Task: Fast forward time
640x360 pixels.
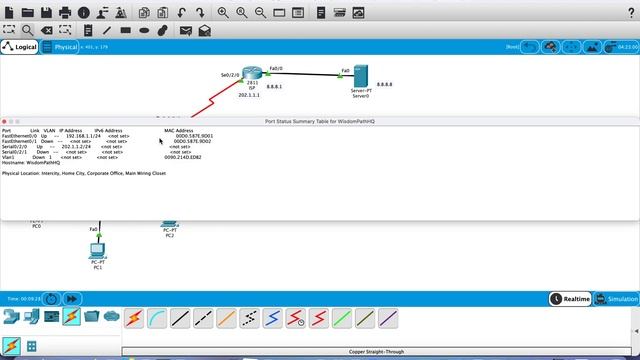Action: pos(72,299)
